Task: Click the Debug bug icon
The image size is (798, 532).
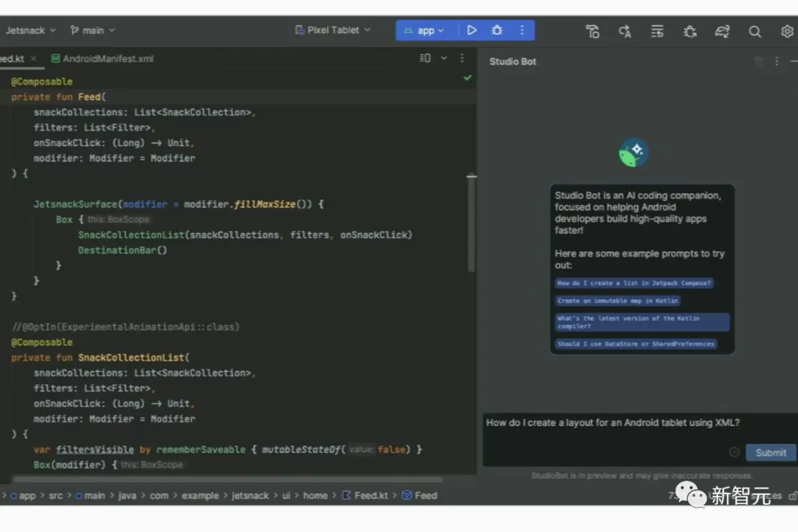Action: coord(497,30)
